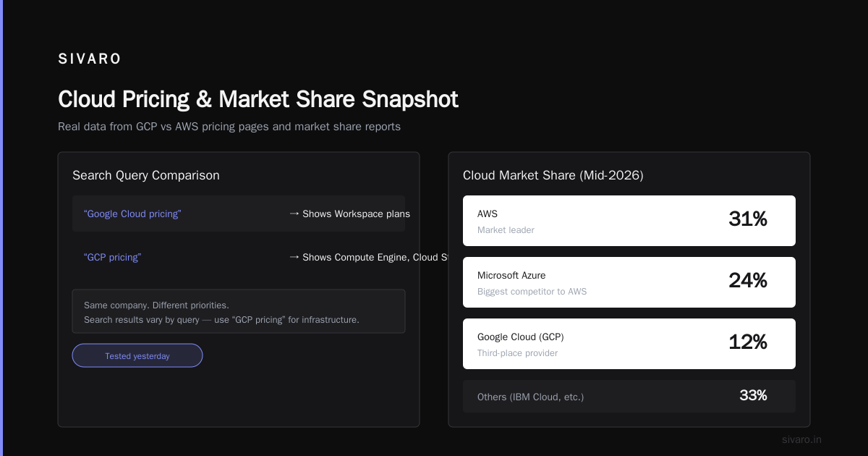Click the 12% GCP figure
This screenshot has height=456, width=868.
748,342
